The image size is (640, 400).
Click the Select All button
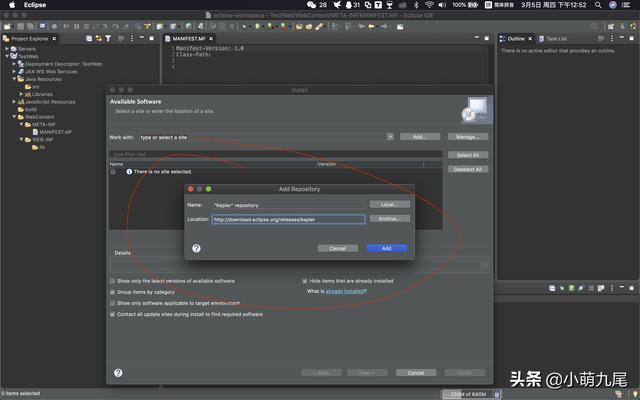[x=468, y=155]
